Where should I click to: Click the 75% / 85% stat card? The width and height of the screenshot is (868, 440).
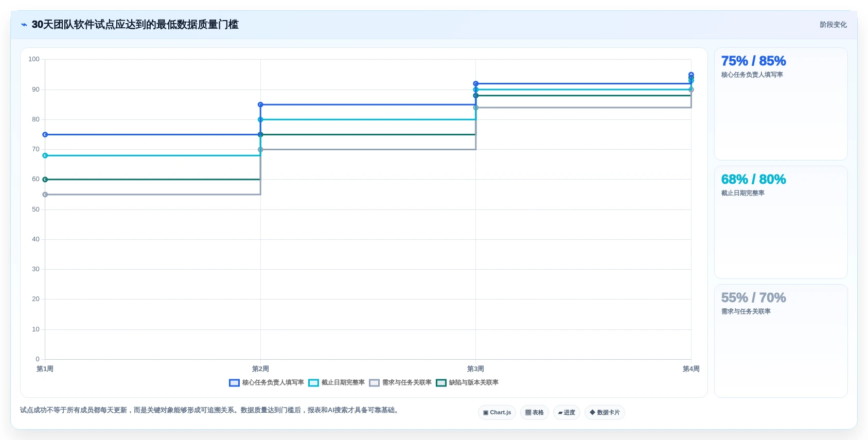(781, 104)
